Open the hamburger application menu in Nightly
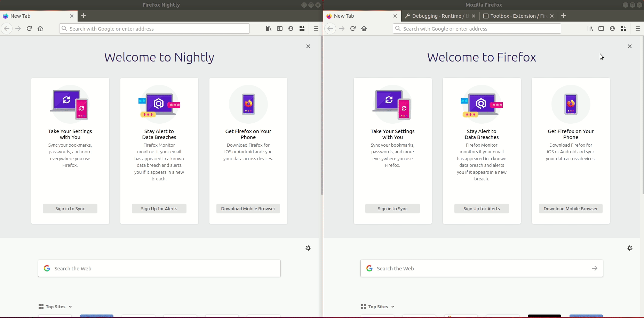This screenshot has width=644, height=318. point(316,28)
